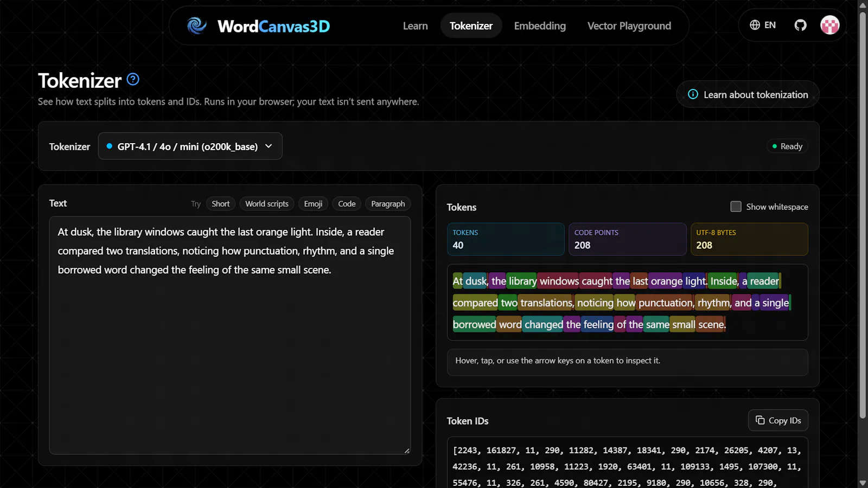The height and width of the screenshot is (488, 868).
Task: Click the CODE POINTS 208 stat card
Action: coord(627,239)
